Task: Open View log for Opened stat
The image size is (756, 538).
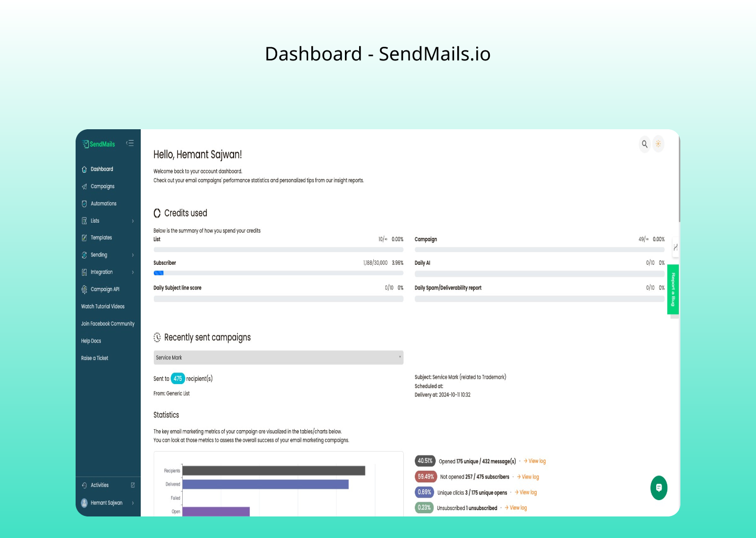Action: [x=535, y=461]
